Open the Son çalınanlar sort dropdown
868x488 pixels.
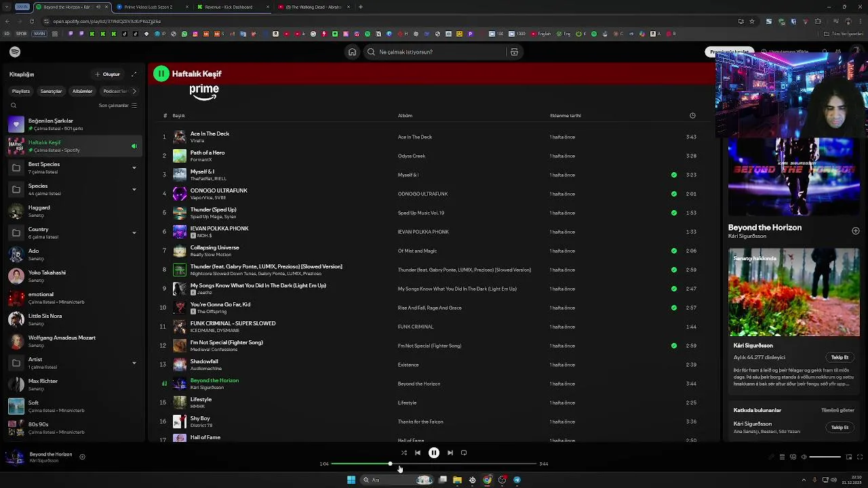click(x=118, y=106)
